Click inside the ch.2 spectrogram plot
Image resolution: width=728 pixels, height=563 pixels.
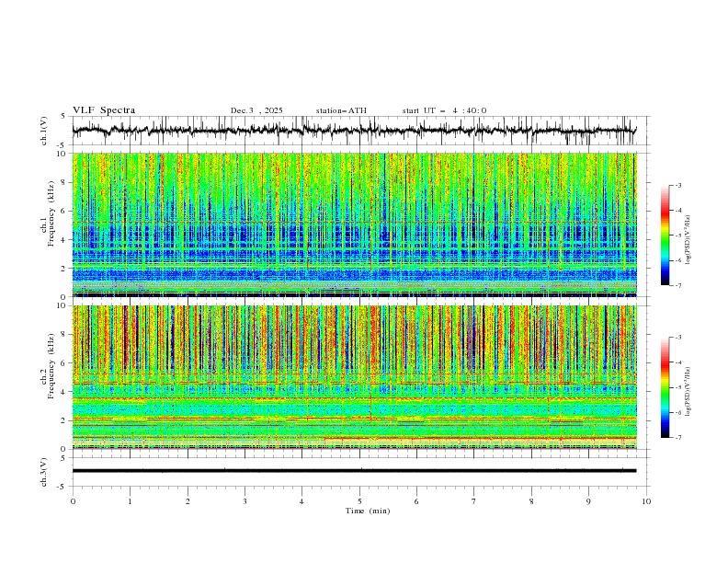(358, 376)
